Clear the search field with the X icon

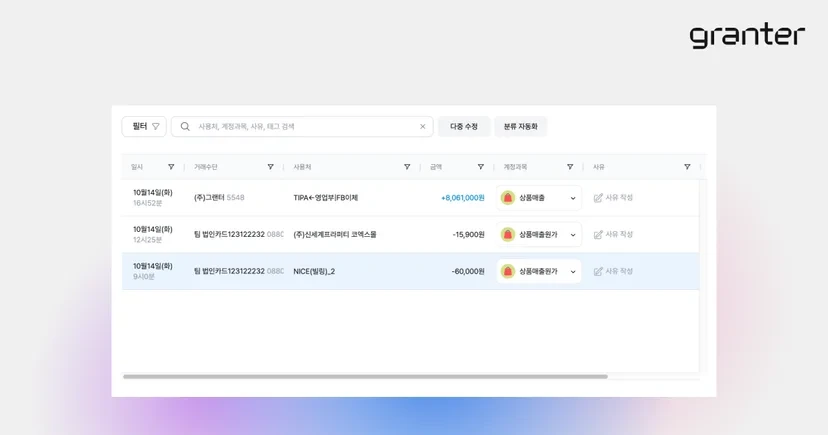(422, 127)
